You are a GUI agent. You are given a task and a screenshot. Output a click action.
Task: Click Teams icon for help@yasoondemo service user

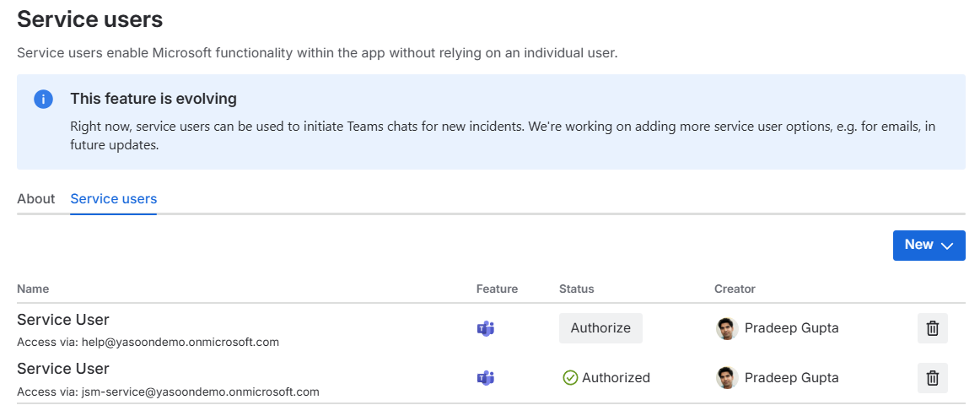pos(486,328)
